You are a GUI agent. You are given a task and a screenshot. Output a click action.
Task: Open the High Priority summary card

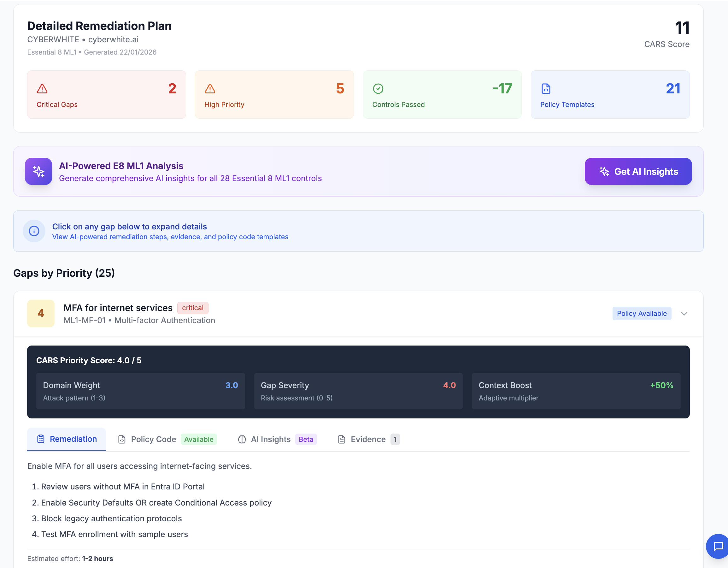click(274, 94)
